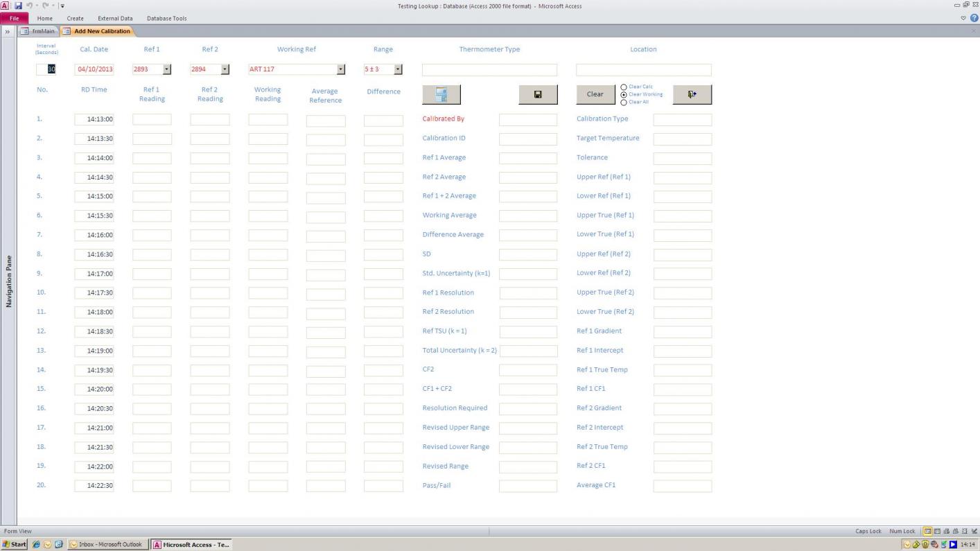Select the Clear Calc radio button

click(624, 87)
